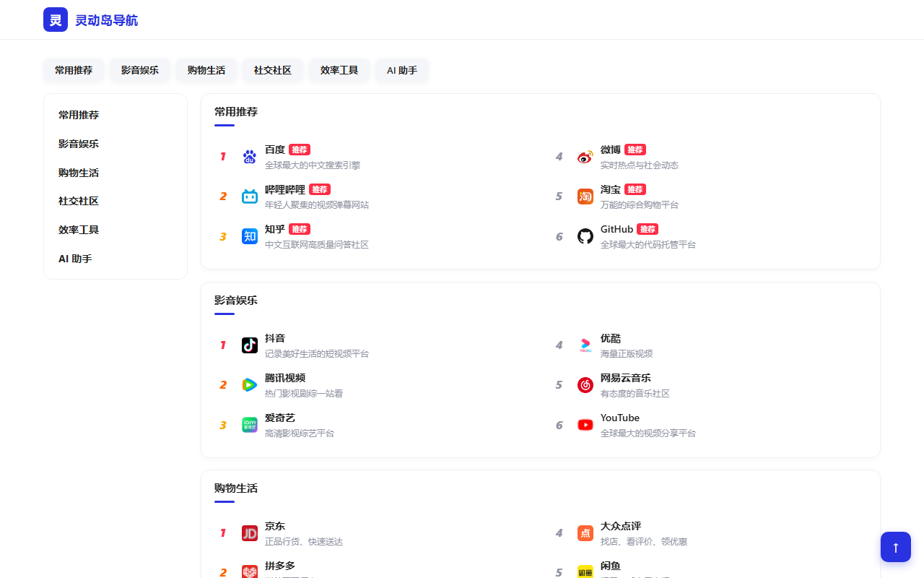
Task: Click 全球最大的代码托管平台 description
Action: point(648,245)
